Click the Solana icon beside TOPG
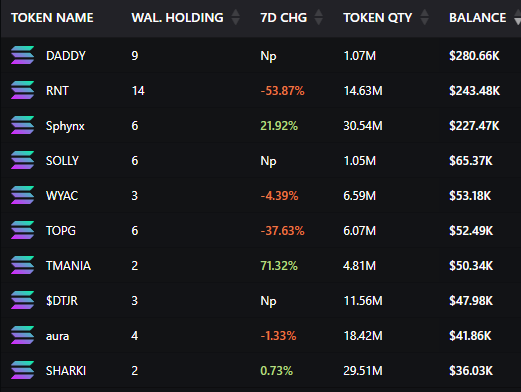This screenshot has height=392, width=521. pos(22,230)
